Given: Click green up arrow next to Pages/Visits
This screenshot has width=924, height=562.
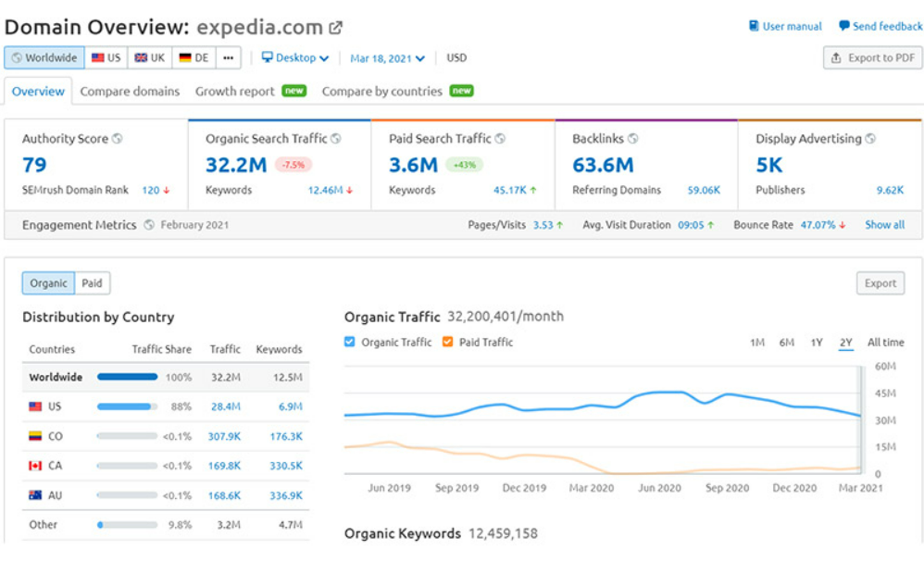Looking at the screenshot, I should pos(559,225).
